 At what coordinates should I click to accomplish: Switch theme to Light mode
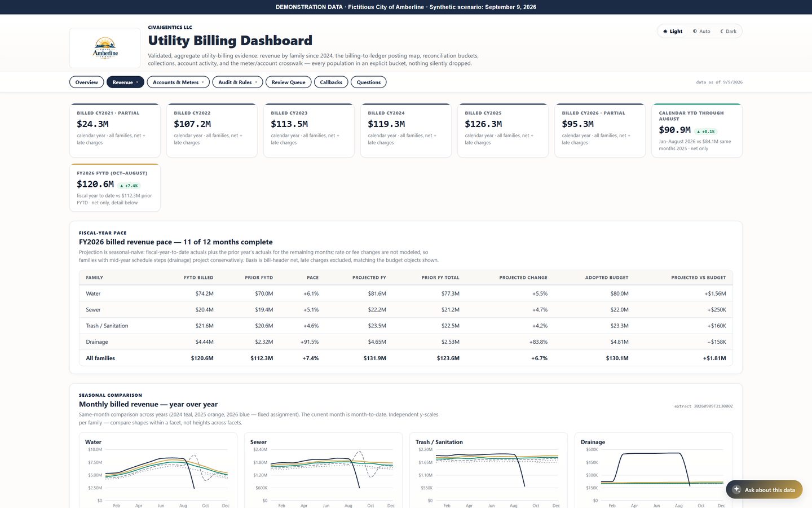673,32
